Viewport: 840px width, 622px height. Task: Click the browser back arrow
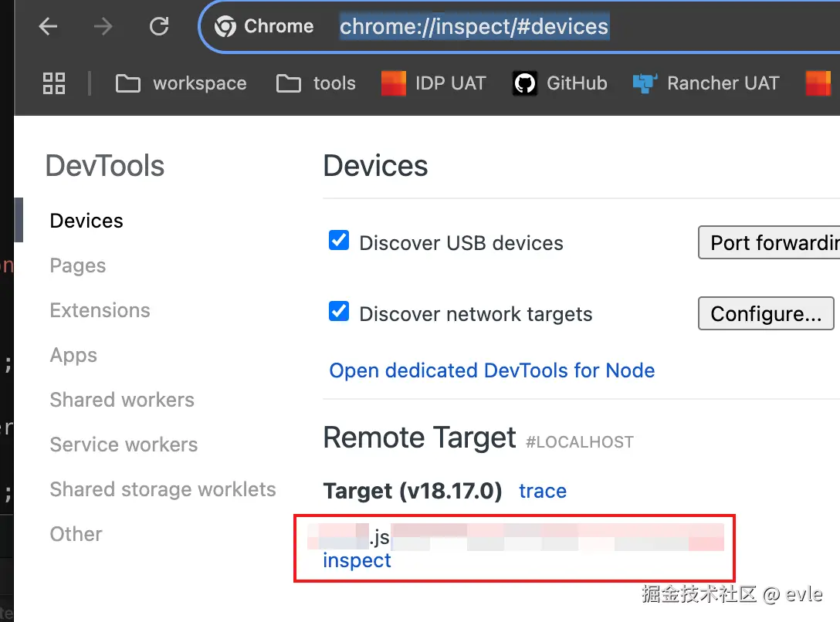[49, 27]
